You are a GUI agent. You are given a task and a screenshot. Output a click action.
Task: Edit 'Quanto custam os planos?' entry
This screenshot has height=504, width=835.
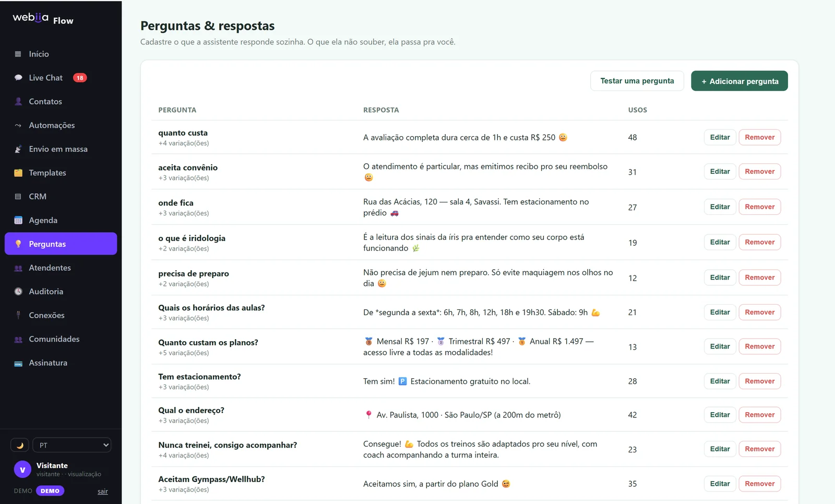[x=720, y=346]
